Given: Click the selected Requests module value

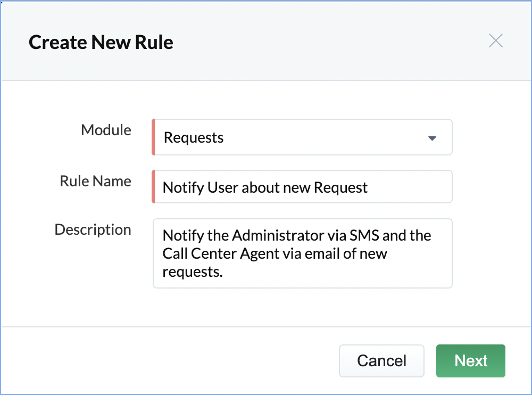Looking at the screenshot, I should click(194, 138).
